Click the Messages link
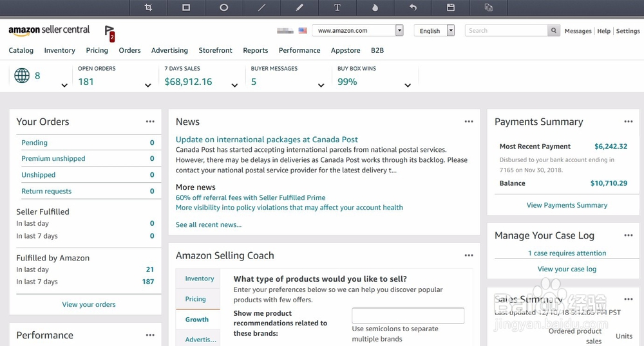This screenshot has height=346, width=644. [578, 31]
